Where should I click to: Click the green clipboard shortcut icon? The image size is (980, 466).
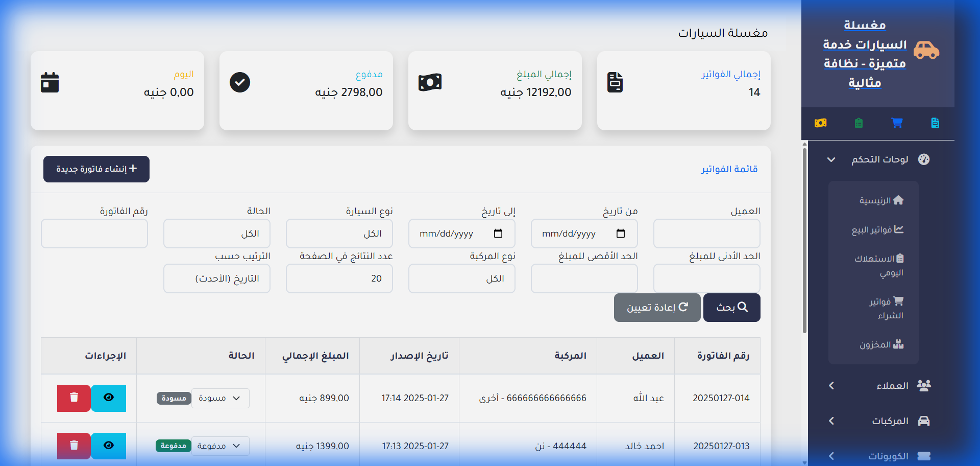859,123
